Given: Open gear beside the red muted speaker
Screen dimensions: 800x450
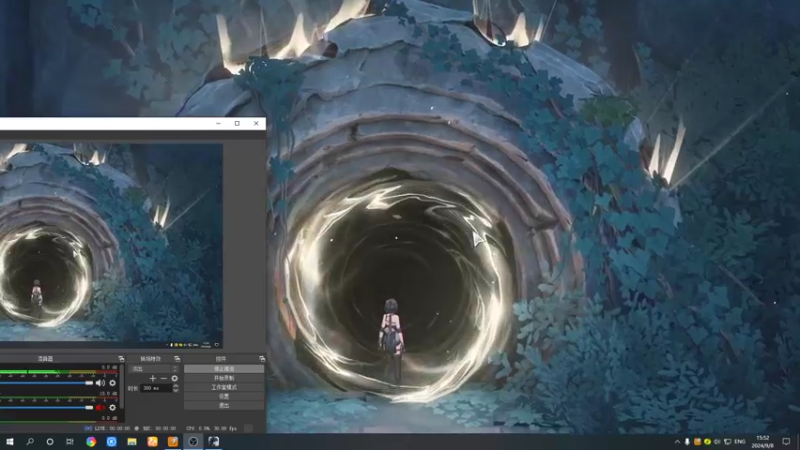Looking at the screenshot, I should coord(113,407).
